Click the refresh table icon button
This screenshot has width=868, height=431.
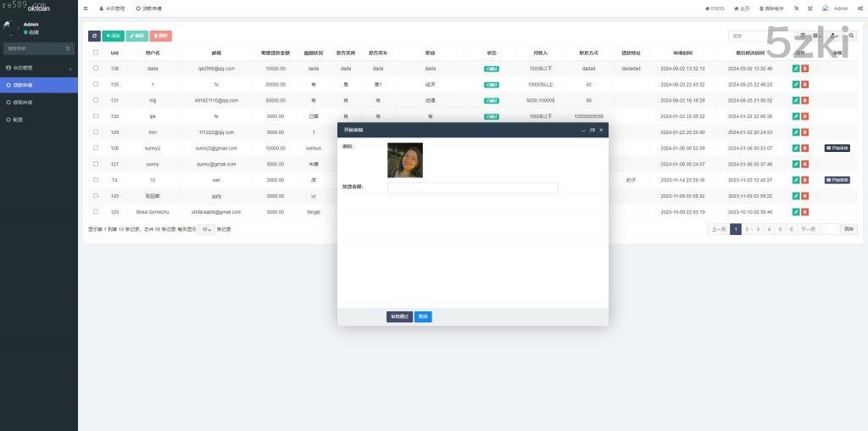[94, 36]
